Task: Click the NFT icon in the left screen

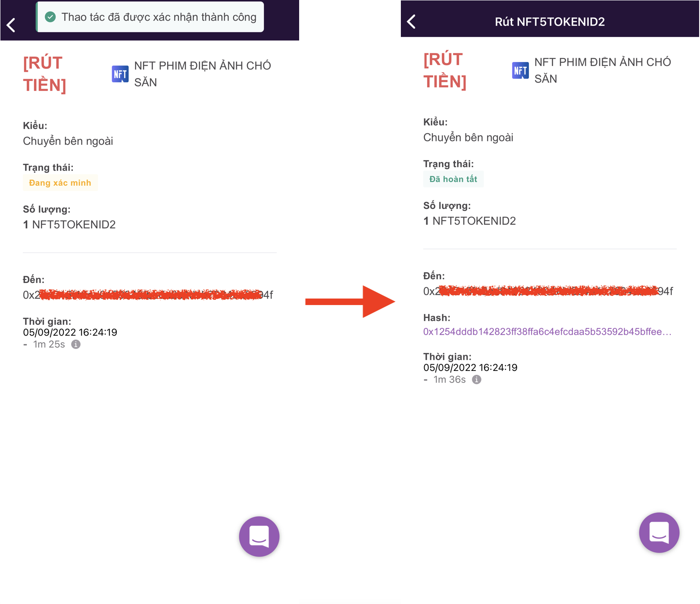Action: [120, 74]
